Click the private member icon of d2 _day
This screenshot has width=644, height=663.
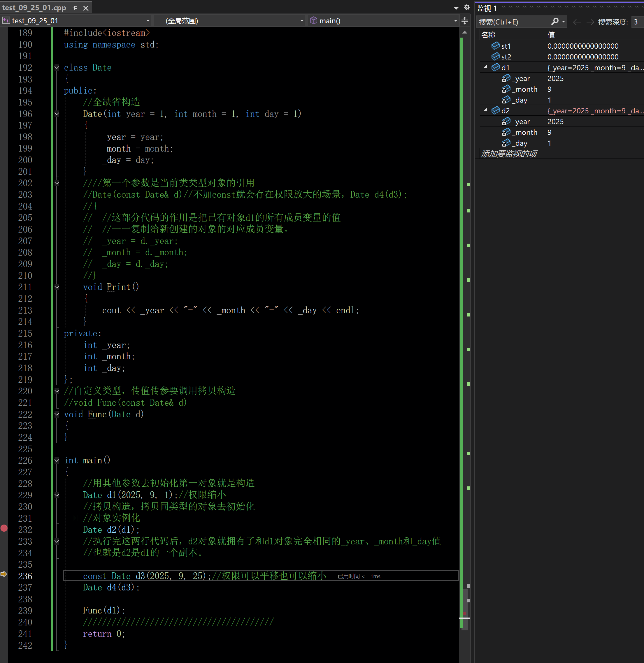tap(506, 143)
